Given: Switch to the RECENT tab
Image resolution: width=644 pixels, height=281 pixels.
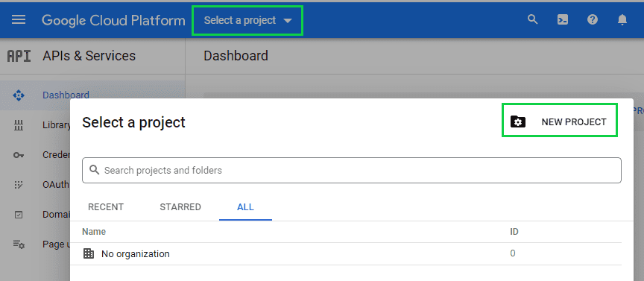Looking at the screenshot, I should (106, 207).
